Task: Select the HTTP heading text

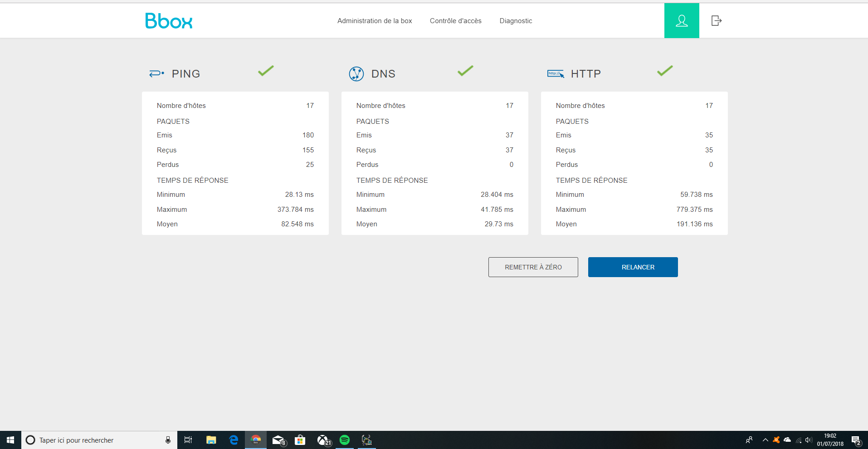Action: (x=586, y=74)
